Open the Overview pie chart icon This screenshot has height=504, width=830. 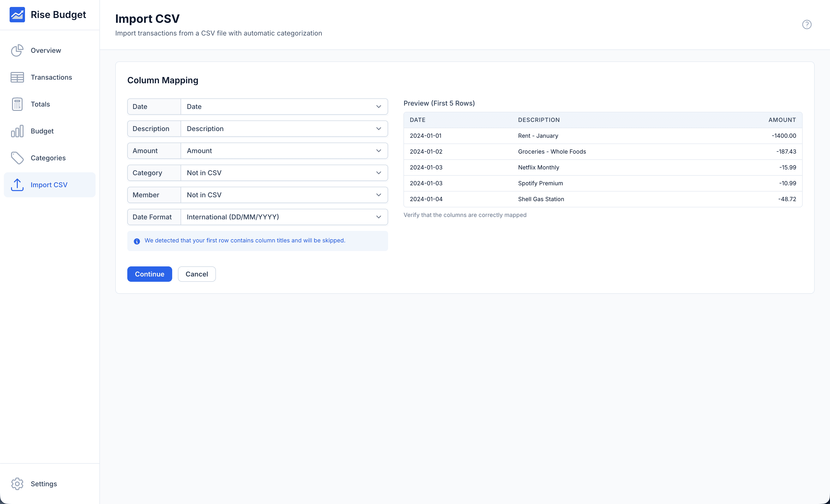pyautogui.click(x=18, y=50)
